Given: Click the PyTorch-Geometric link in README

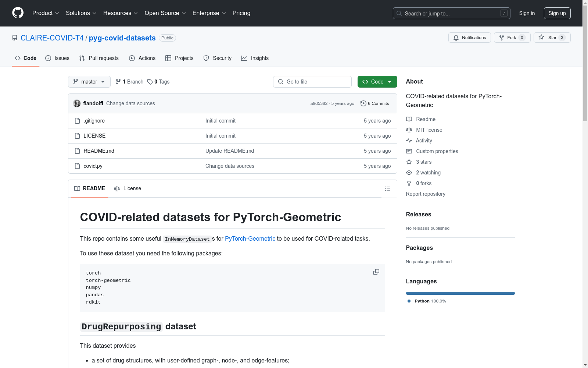Looking at the screenshot, I should (x=250, y=238).
